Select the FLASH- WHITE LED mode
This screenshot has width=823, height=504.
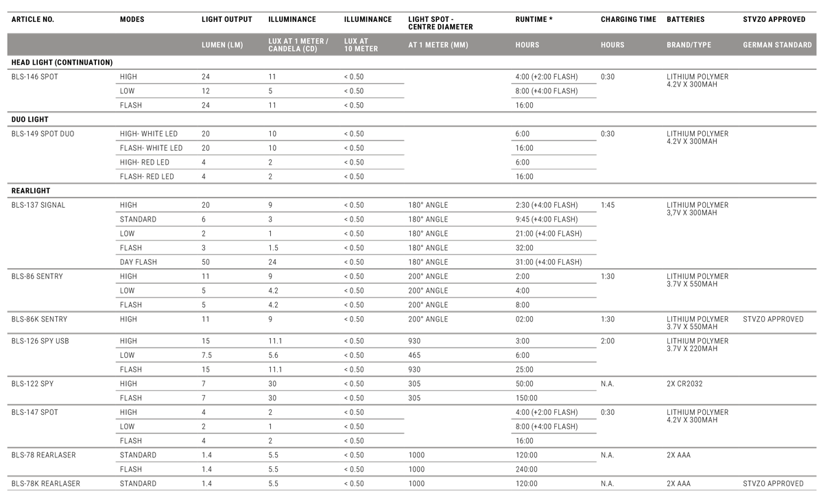pos(151,148)
